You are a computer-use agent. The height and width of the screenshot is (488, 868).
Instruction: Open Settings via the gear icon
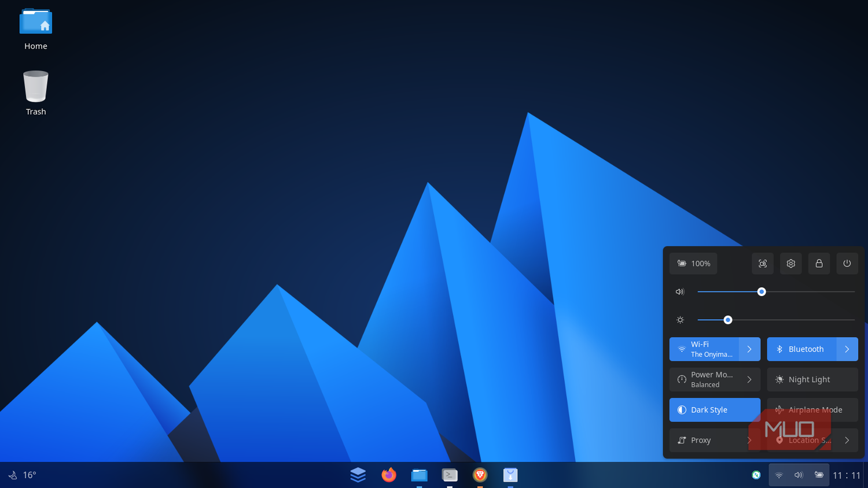pyautogui.click(x=791, y=264)
